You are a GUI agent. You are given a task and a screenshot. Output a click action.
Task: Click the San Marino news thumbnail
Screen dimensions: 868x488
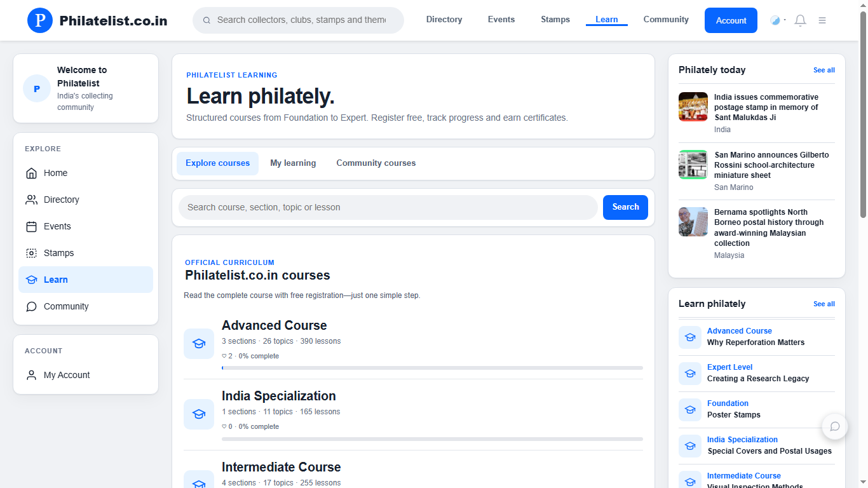tap(693, 165)
